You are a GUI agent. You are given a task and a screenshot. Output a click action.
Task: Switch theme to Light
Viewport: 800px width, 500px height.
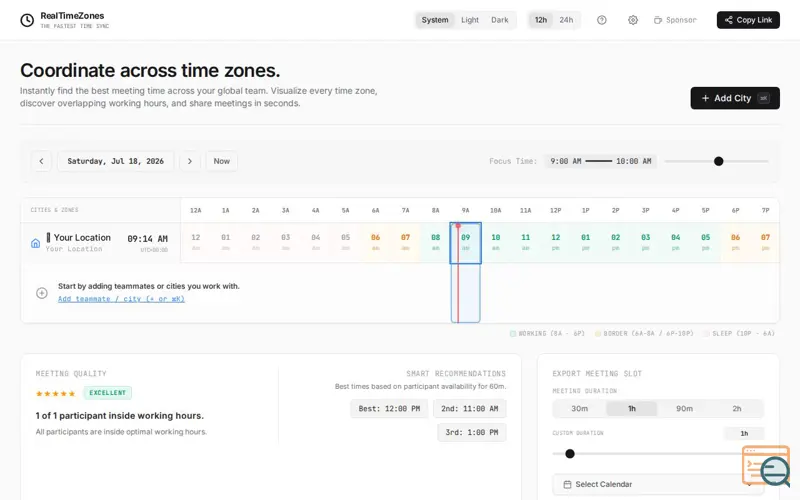470,20
